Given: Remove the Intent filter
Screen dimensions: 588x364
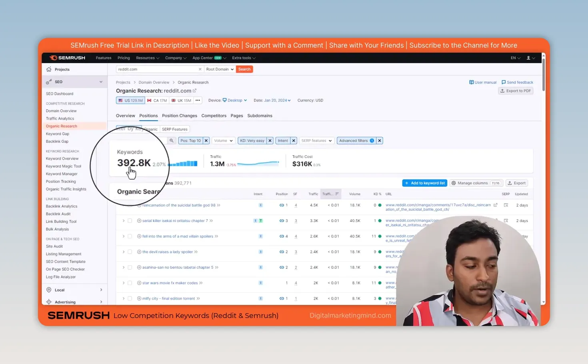Looking at the screenshot, I should [294, 141].
